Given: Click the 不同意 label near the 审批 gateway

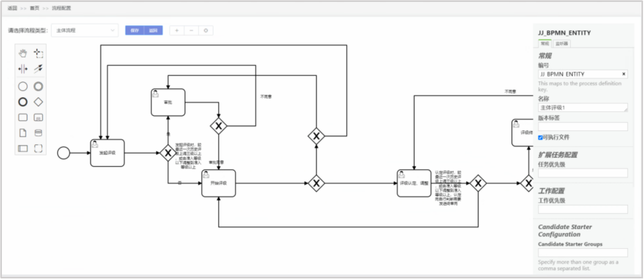Looking at the screenshot, I should [x=266, y=97].
